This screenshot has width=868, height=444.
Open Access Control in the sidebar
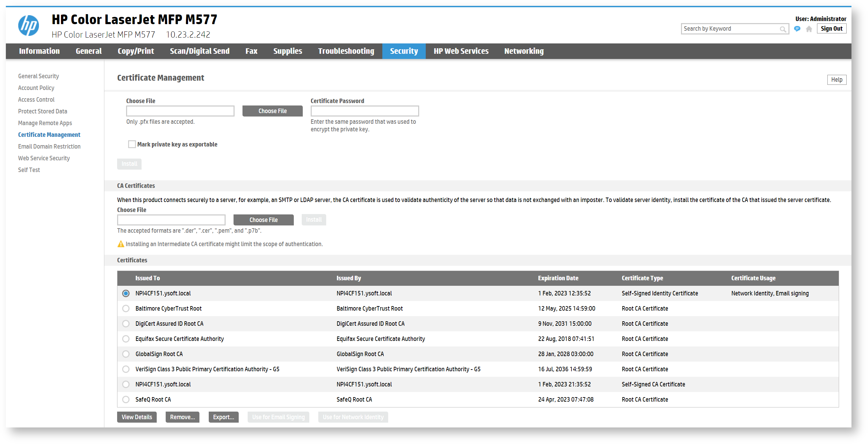36,100
